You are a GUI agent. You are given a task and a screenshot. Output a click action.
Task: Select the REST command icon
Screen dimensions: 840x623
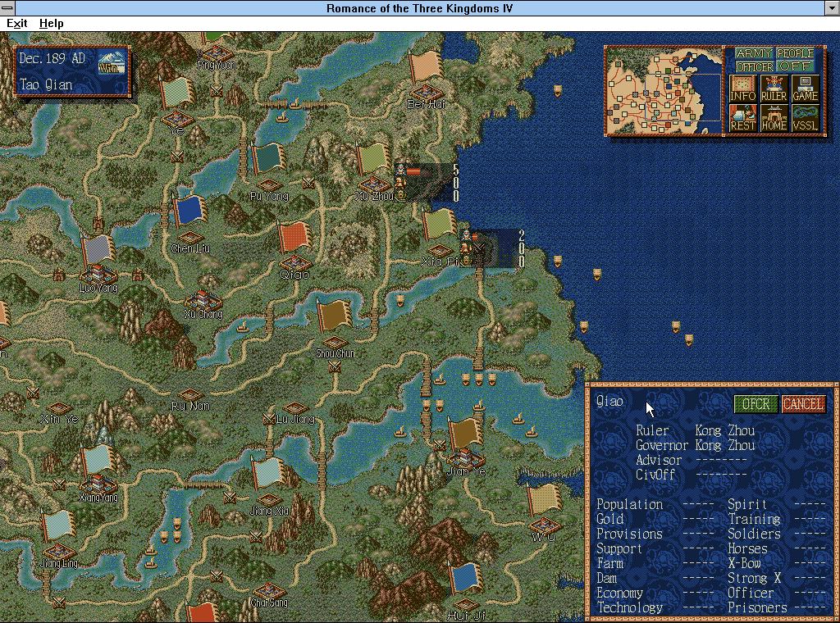click(742, 118)
